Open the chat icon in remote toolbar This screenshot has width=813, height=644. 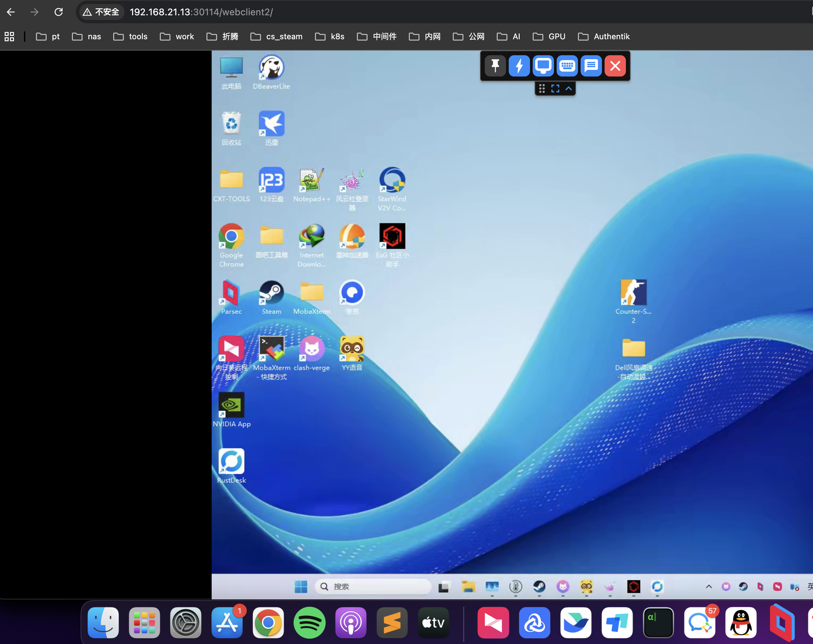coord(591,66)
